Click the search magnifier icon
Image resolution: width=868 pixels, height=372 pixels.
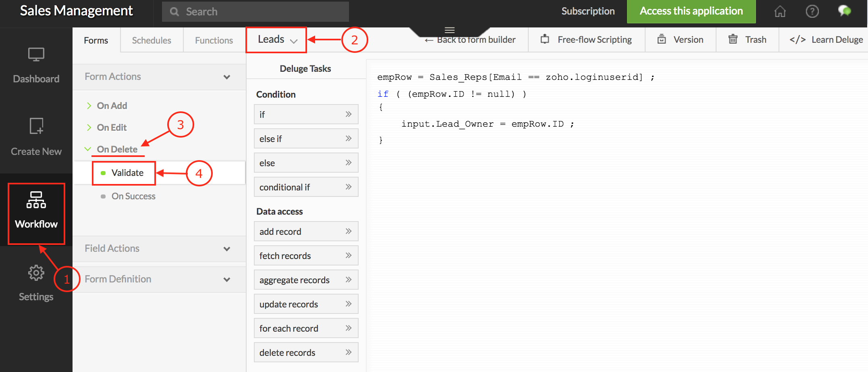coord(174,12)
